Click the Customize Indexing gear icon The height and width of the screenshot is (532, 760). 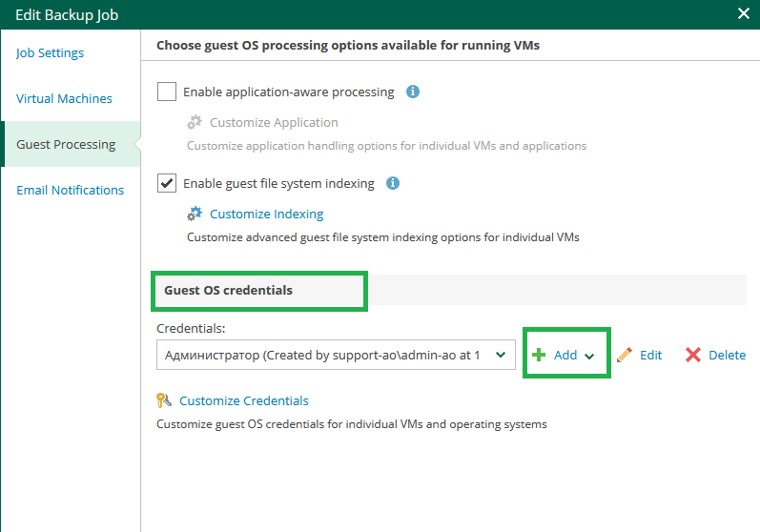point(195,214)
